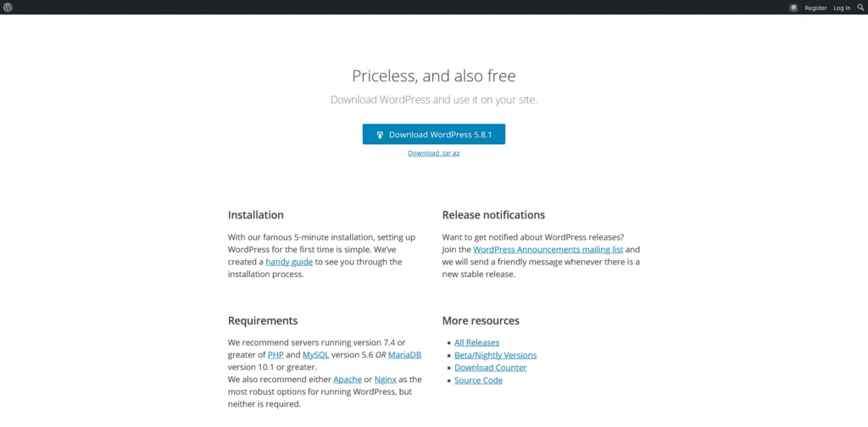868x427 pixels.
Task: Click the Release notifications heading
Action: coord(493,214)
